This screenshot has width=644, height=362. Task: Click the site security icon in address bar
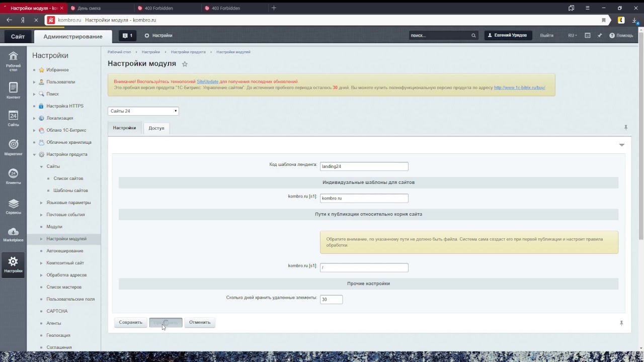(51, 20)
